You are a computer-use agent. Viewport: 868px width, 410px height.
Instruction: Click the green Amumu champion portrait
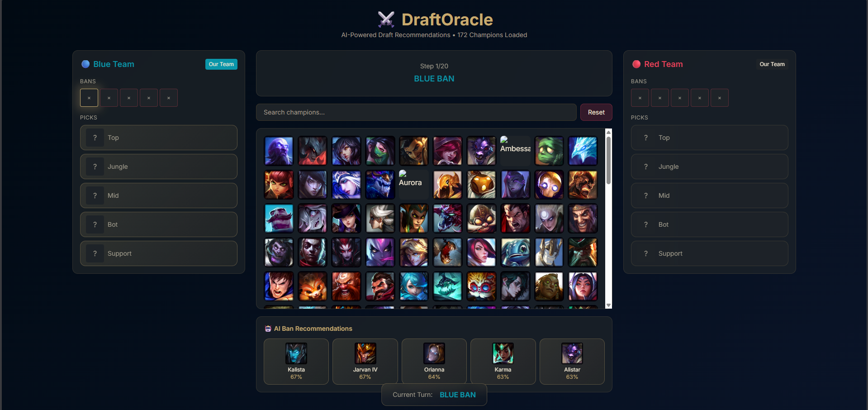coord(549,151)
